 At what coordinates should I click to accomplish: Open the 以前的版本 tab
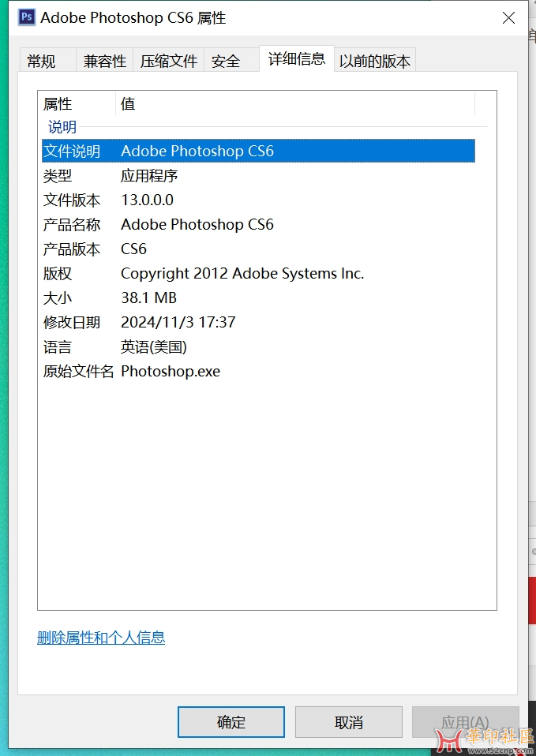click(375, 62)
